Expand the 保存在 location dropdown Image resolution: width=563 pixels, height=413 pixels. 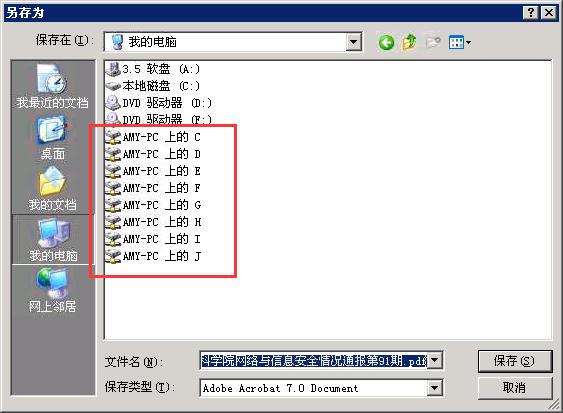pos(353,42)
